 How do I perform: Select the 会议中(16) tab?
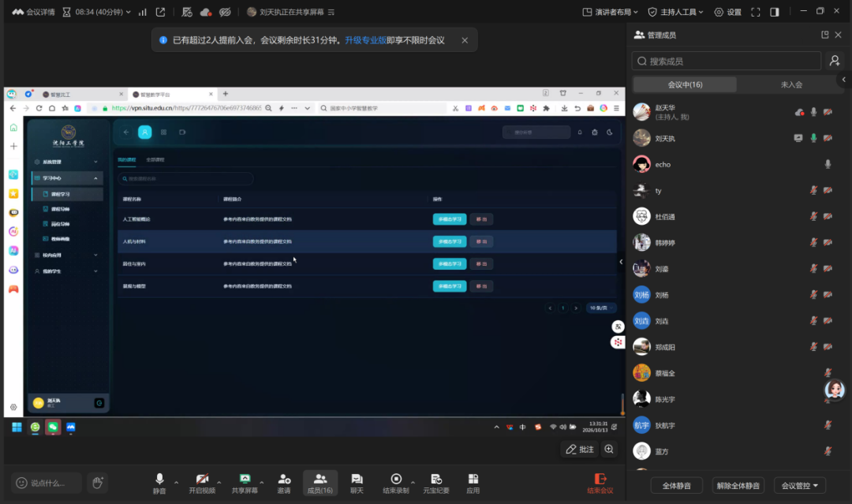click(x=685, y=84)
